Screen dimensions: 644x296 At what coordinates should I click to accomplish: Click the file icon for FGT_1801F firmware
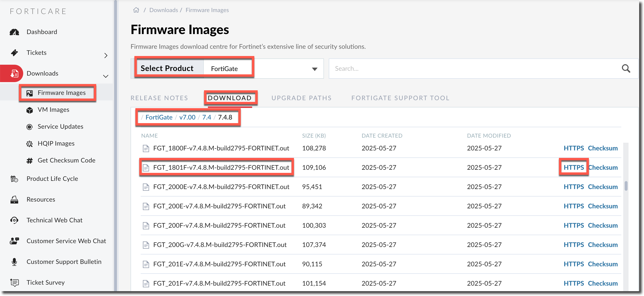point(146,168)
